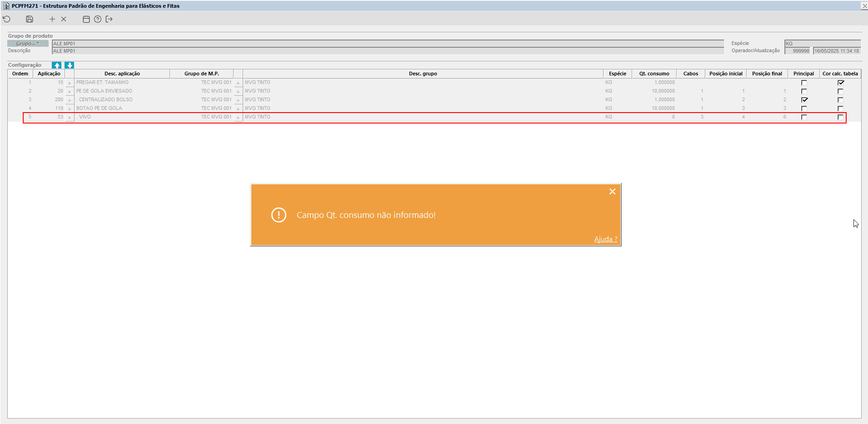Click Qt. consumo value 0 in VIVO row
The image size is (868, 424).
[x=654, y=117]
